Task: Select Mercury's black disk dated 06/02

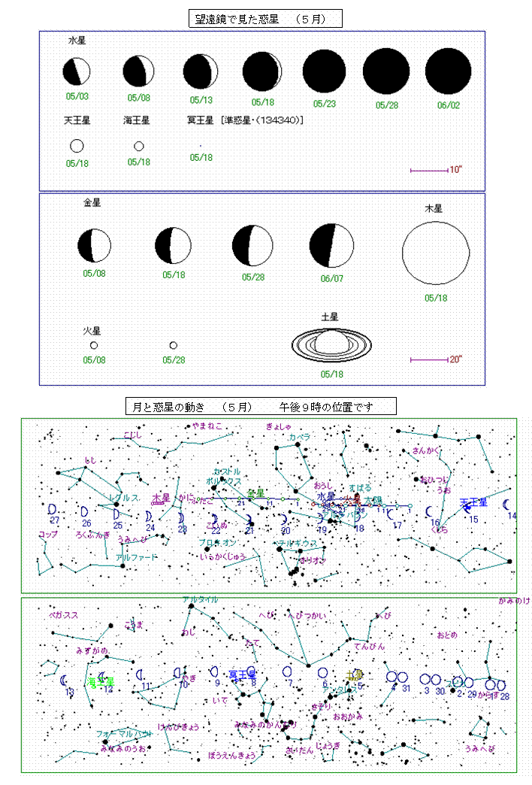Action: pyautogui.click(x=449, y=71)
